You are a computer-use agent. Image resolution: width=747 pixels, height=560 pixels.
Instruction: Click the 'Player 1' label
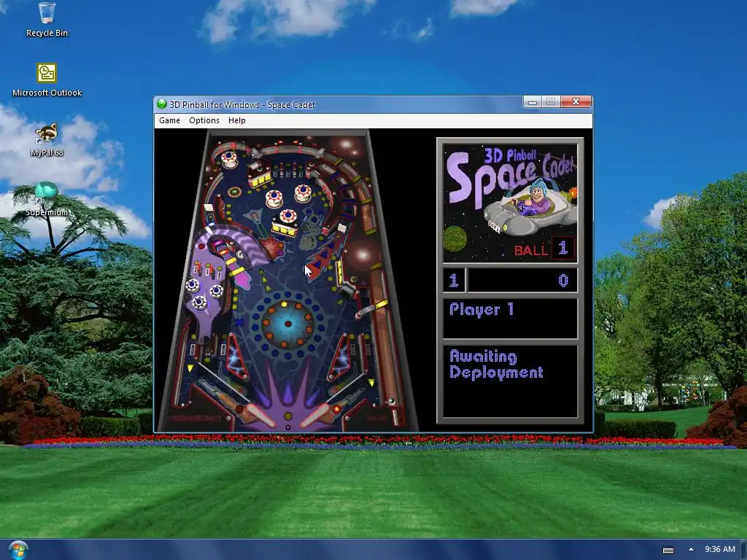coord(481,309)
